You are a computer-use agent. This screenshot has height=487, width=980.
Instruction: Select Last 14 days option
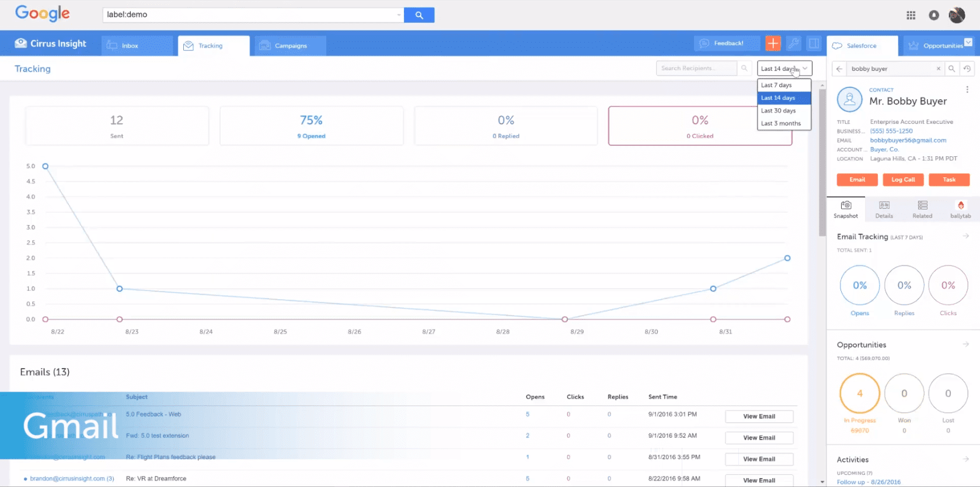pyautogui.click(x=784, y=98)
